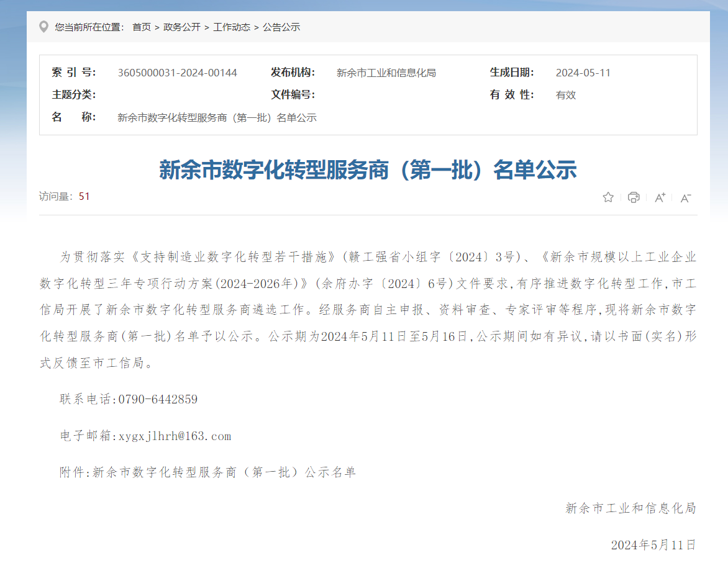Viewport: 728px width, 576px height.
Task: Click the blue article headline
Action: [368, 169]
